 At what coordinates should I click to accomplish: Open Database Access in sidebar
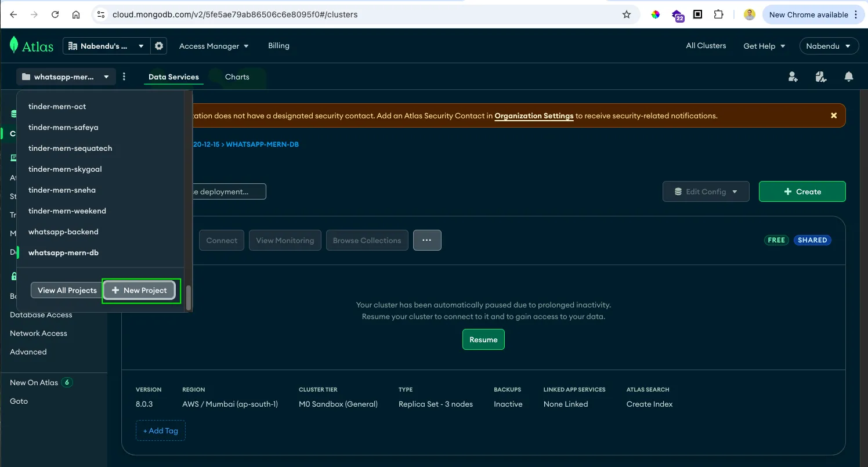(x=41, y=314)
